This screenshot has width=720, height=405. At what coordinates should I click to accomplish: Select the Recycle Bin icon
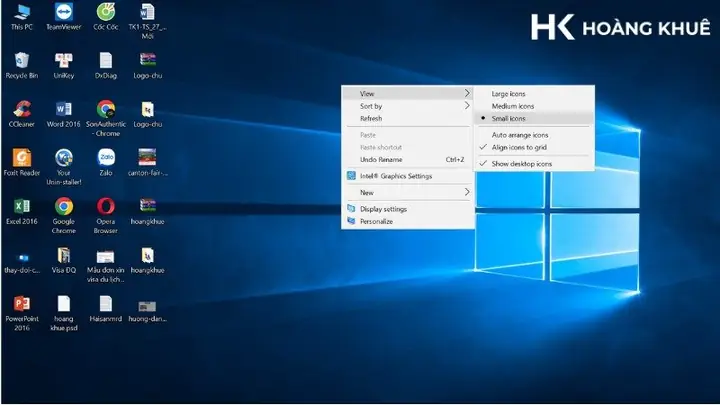pyautogui.click(x=22, y=66)
